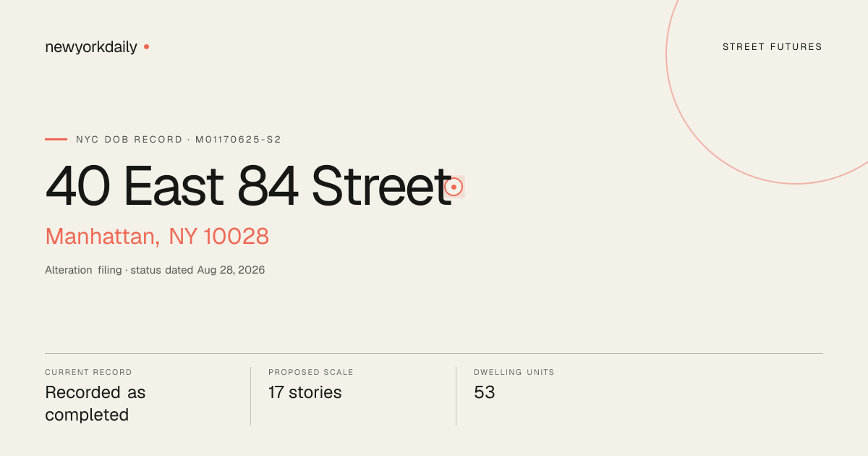This screenshot has width=868, height=456.
Task: Click the 40 East 84 Street heading
Action: pyautogui.click(x=248, y=186)
